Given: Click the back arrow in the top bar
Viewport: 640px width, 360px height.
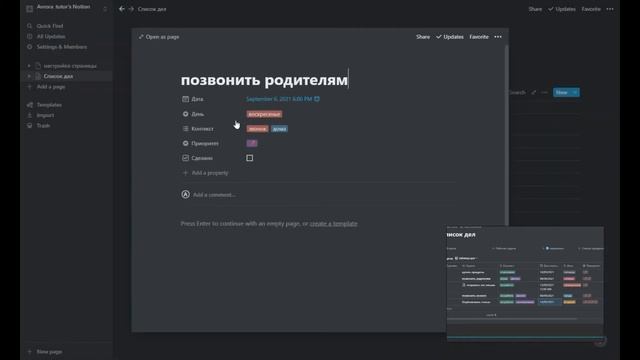Looking at the screenshot, I should tap(122, 9).
